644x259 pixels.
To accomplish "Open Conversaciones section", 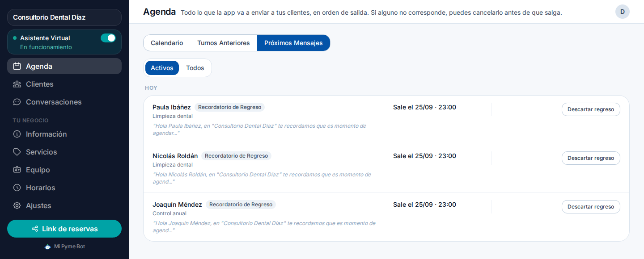I will (64, 102).
